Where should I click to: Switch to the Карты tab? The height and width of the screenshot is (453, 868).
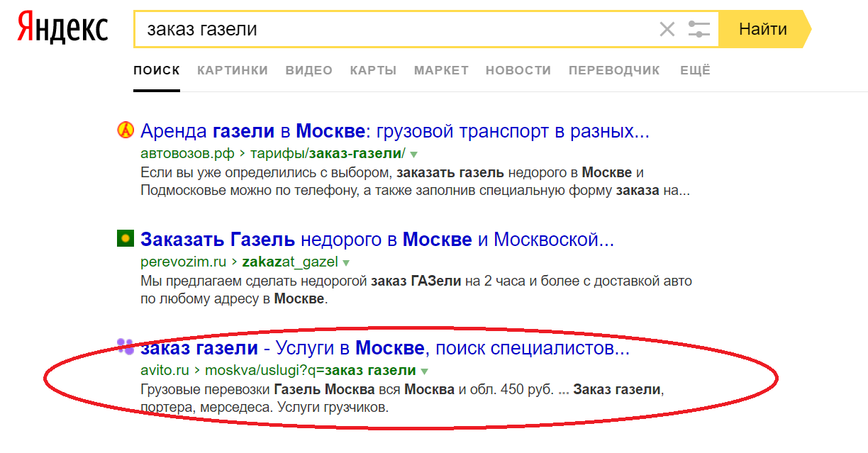pos(373,70)
